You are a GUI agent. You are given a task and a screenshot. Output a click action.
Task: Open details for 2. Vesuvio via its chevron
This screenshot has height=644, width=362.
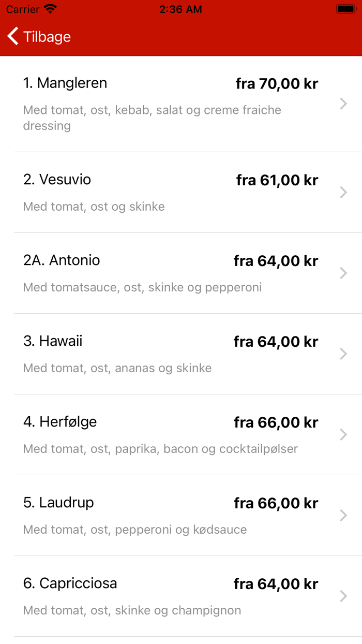point(343,192)
